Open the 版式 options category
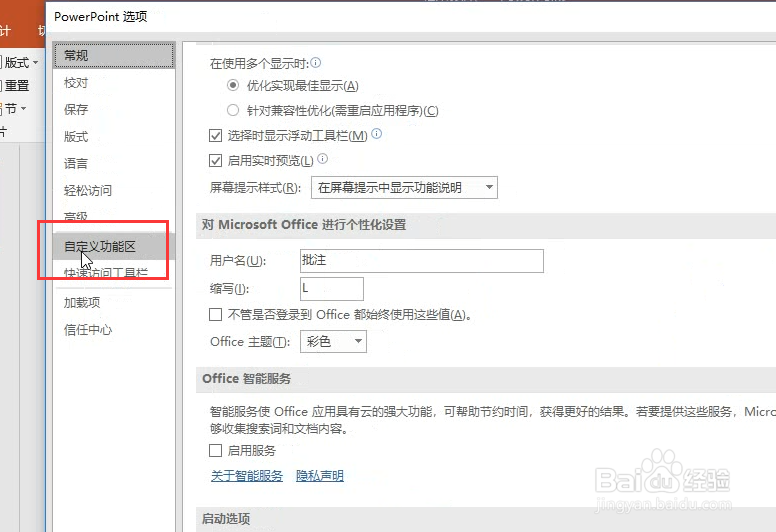The height and width of the screenshot is (532, 776). [114, 136]
